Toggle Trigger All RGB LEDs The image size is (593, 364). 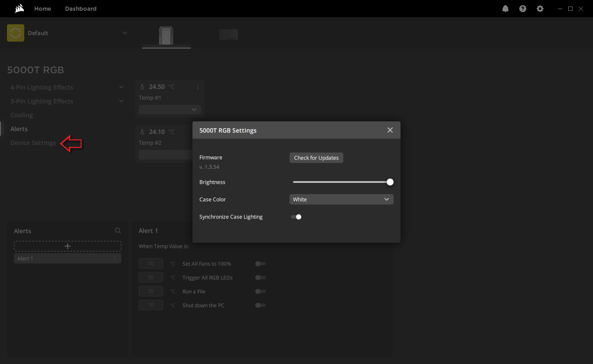tap(261, 277)
